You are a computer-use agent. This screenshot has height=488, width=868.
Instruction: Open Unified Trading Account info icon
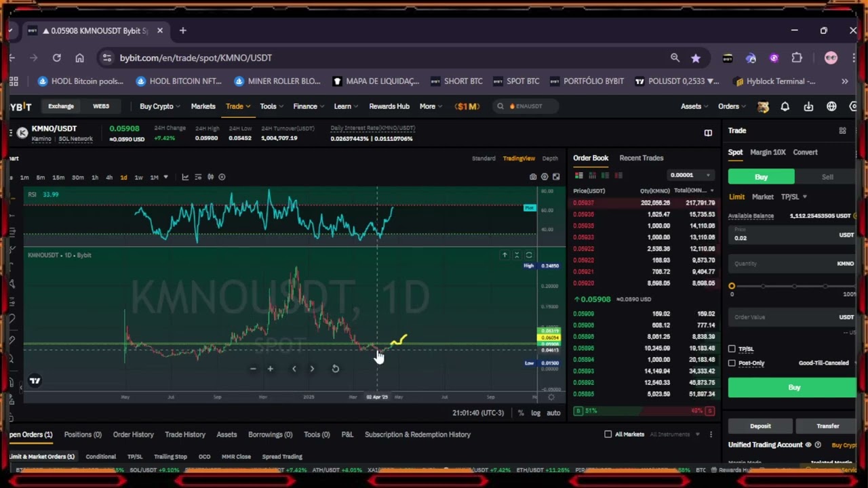(818, 445)
